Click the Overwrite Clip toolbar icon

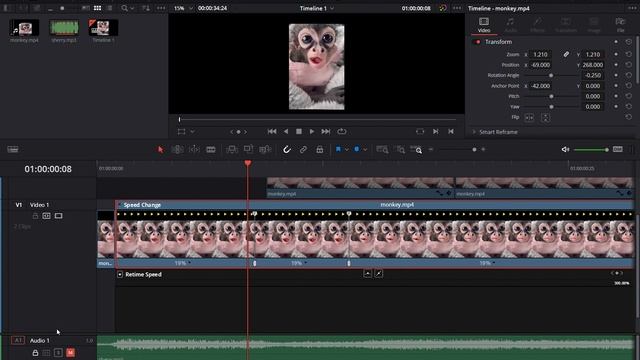point(248,150)
